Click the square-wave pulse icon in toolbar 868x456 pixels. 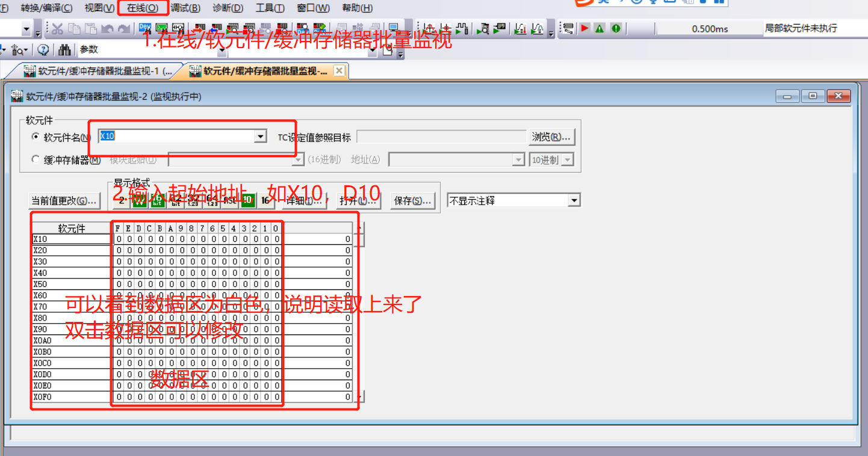tap(462, 28)
